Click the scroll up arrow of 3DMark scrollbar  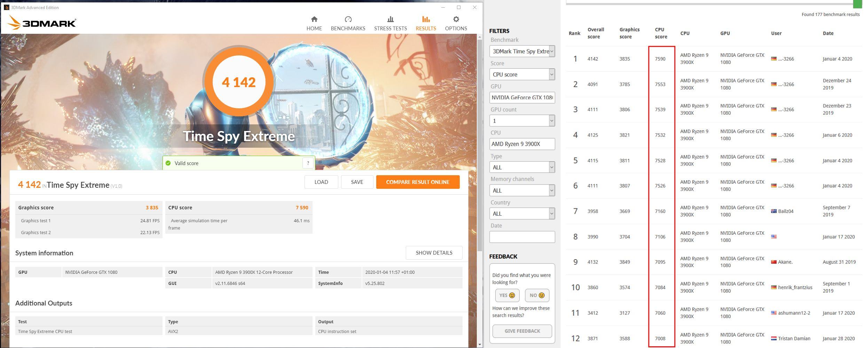click(x=480, y=37)
